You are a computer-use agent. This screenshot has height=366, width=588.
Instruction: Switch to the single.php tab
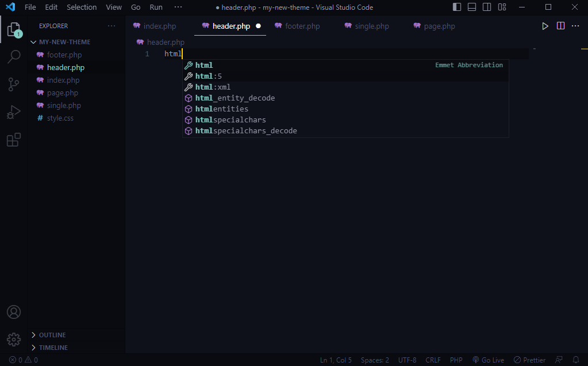click(372, 26)
